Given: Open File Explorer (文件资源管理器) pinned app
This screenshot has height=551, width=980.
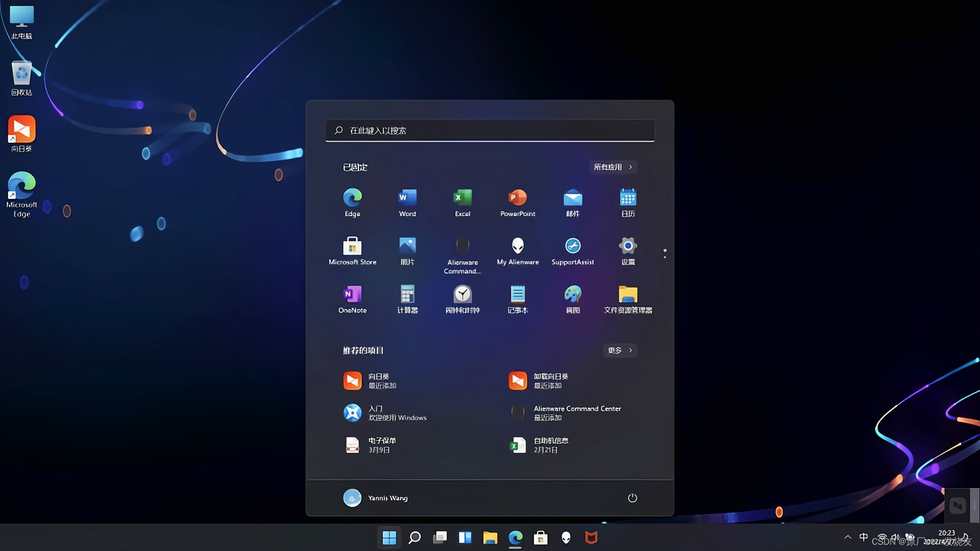Looking at the screenshot, I should click(x=628, y=299).
